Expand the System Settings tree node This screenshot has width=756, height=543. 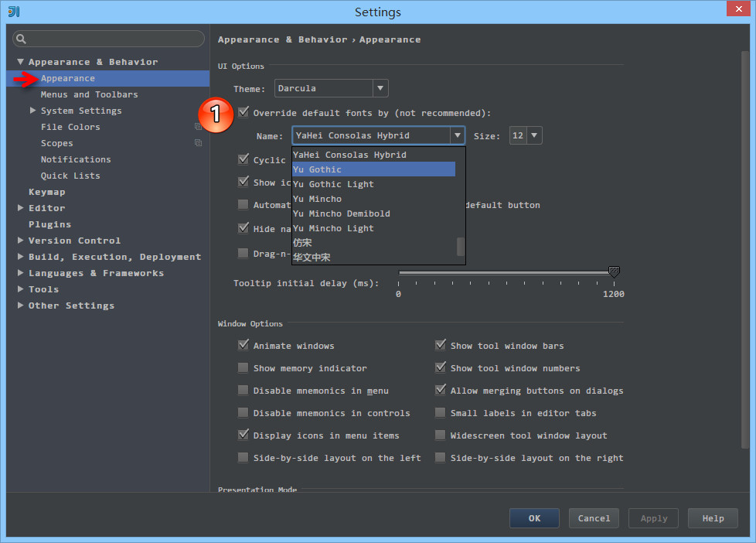tap(32, 110)
